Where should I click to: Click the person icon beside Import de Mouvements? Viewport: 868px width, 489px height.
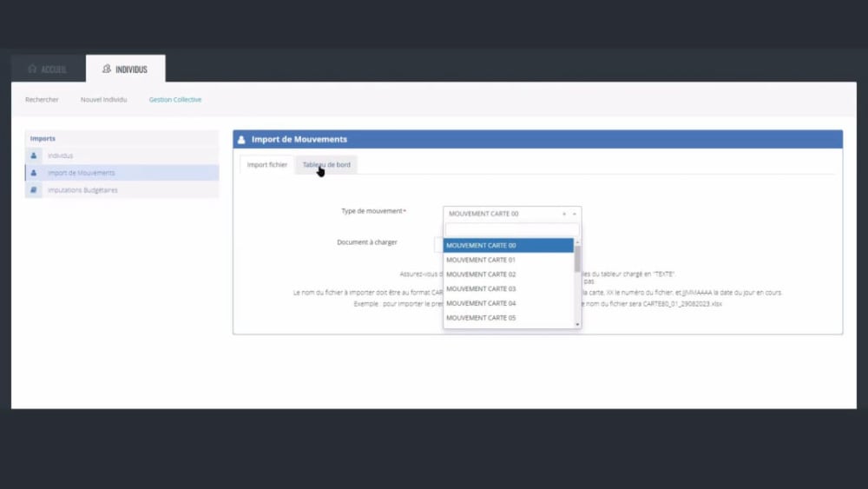pos(34,173)
